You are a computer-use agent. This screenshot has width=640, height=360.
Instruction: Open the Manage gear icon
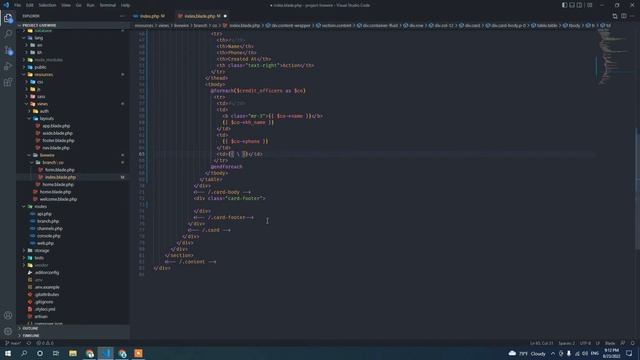(8, 331)
